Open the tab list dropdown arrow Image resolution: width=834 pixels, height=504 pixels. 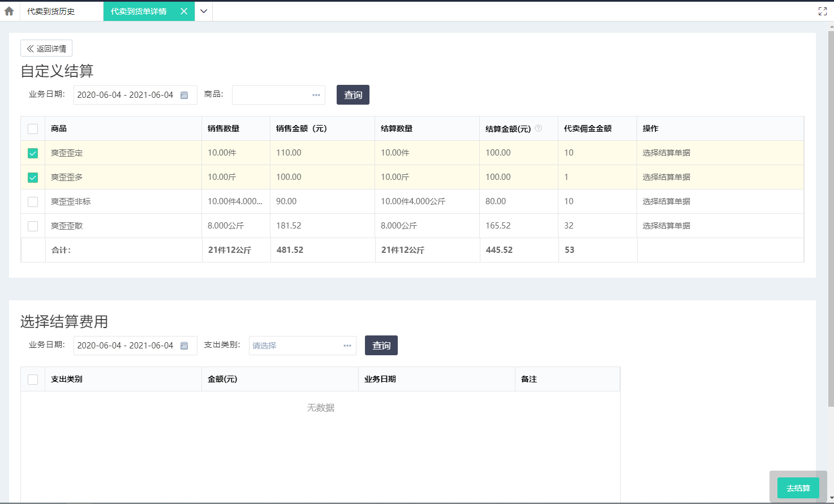coord(204,11)
